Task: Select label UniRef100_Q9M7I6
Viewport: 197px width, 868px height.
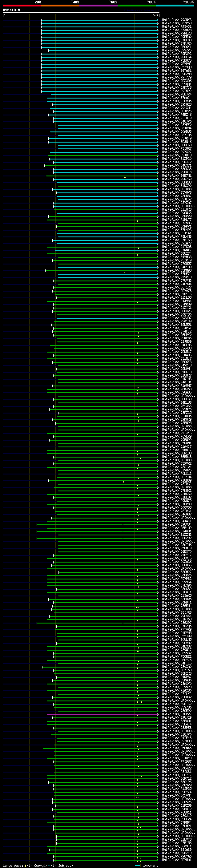Action: 176,88
